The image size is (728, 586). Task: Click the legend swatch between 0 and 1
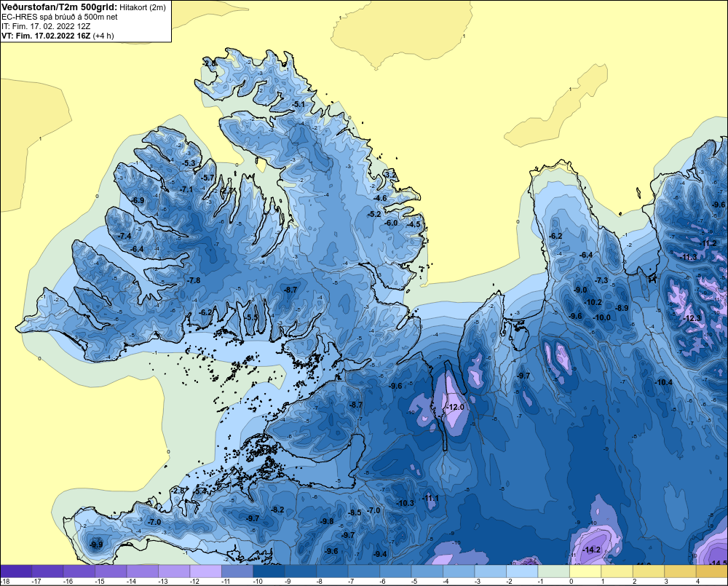[x=585, y=571]
